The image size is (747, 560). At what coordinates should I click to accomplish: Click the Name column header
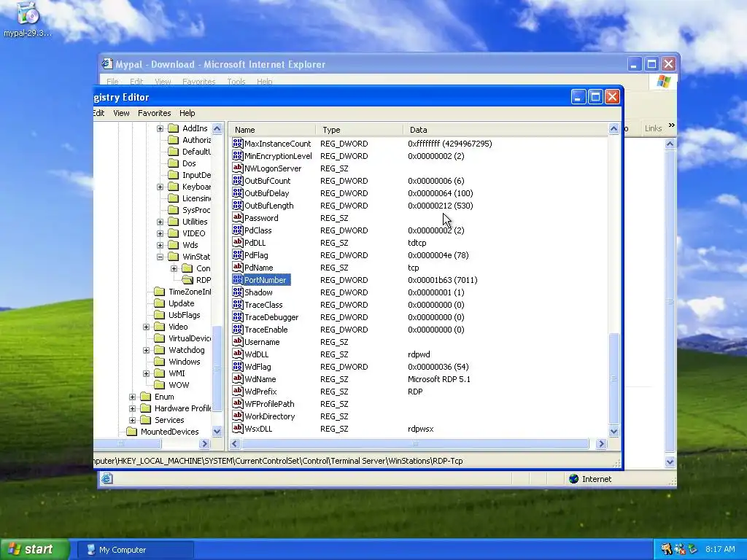click(273, 130)
